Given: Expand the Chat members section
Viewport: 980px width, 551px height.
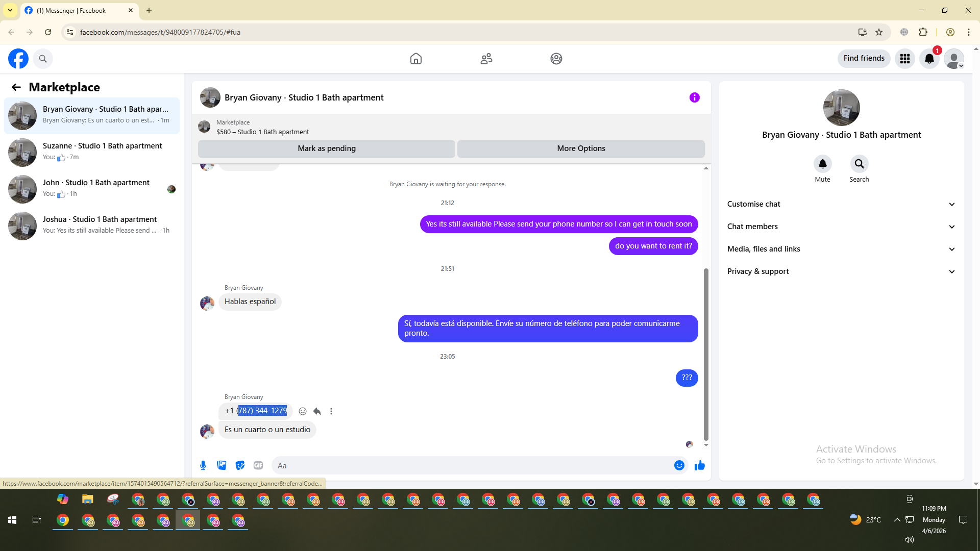Looking at the screenshot, I should pyautogui.click(x=841, y=227).
